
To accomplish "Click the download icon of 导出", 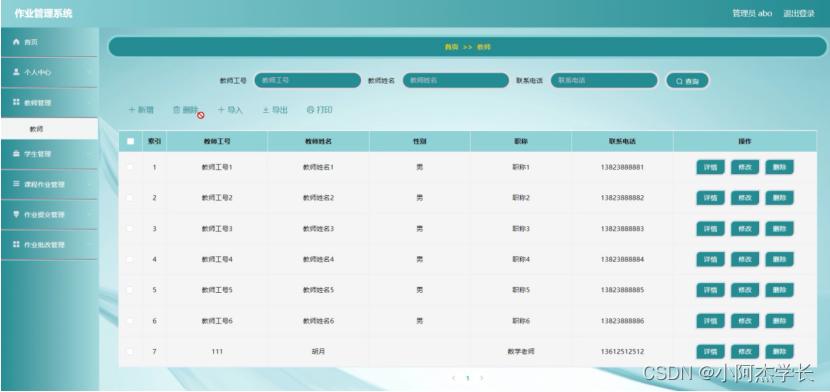I will click(x=266, y=110).
